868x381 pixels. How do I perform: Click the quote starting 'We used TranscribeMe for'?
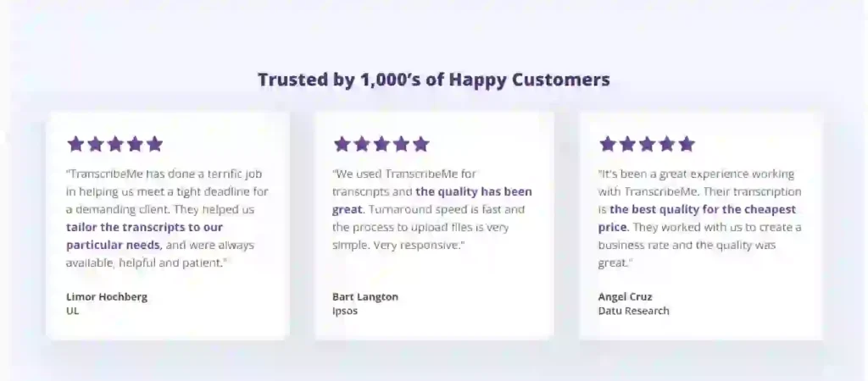[432, 210]
